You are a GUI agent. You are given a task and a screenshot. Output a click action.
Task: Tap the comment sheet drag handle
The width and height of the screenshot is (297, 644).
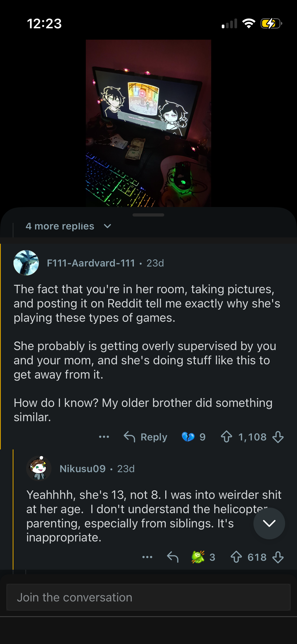pyautogui.click(x=148, y=215)
